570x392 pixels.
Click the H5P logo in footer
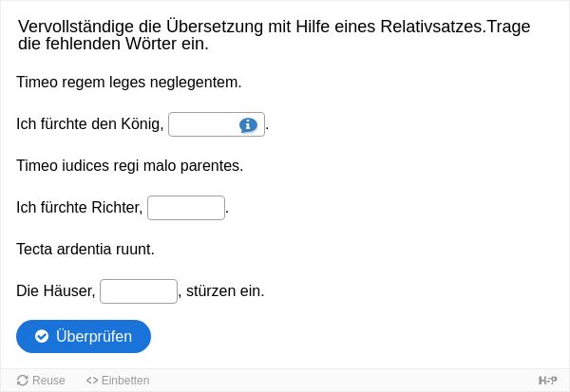pos(547,381)
